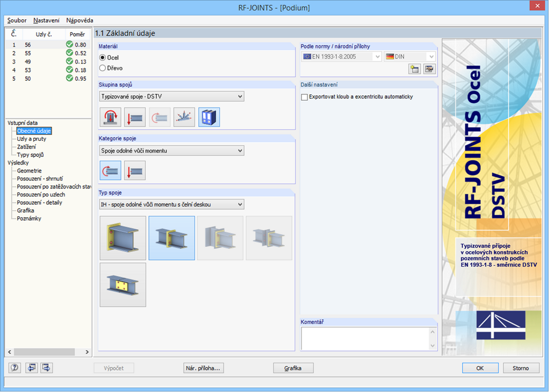Cancel with the Storno button
The width and height of the screenshot is (549, 392).
[x=521, y=368]
